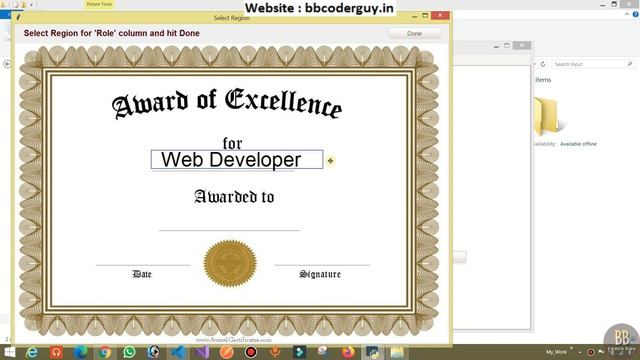Viewport: 640px width, 360px height.
Task: Open purple Visual Studio from the taskbar
Action: [x=202, y=352]
